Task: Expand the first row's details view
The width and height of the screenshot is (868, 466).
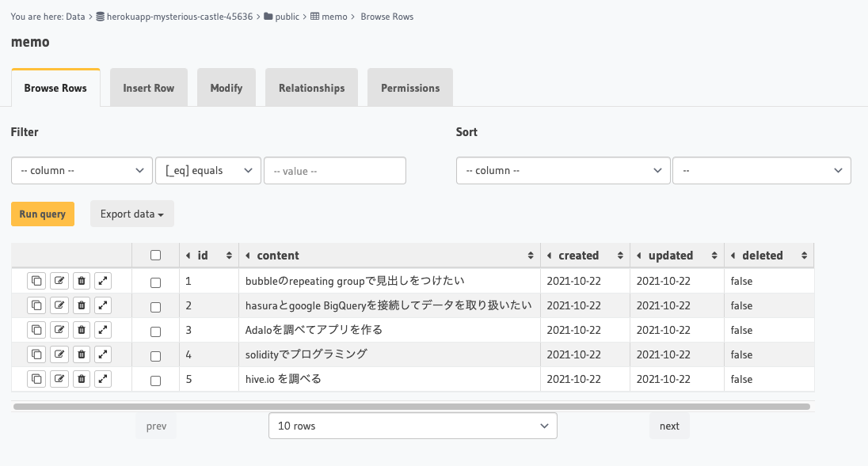Action: (104, 280)
